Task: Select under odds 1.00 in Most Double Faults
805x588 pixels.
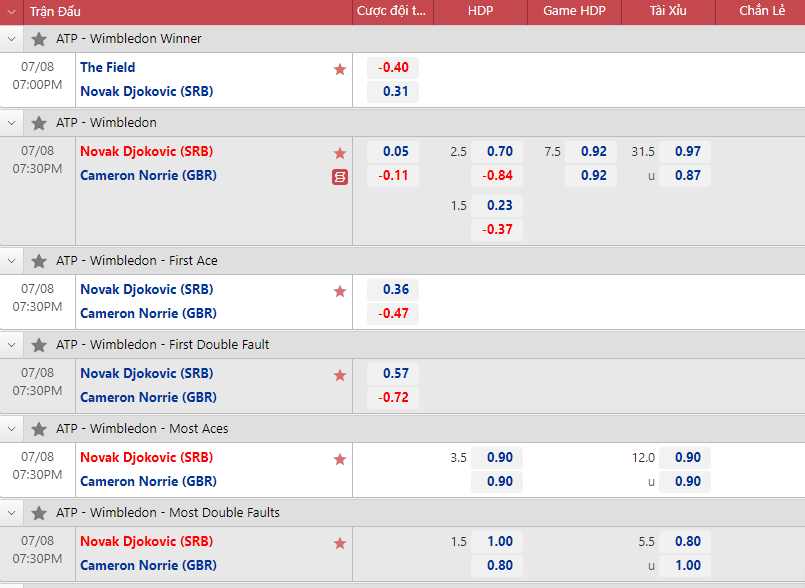Action: [685, 566]
